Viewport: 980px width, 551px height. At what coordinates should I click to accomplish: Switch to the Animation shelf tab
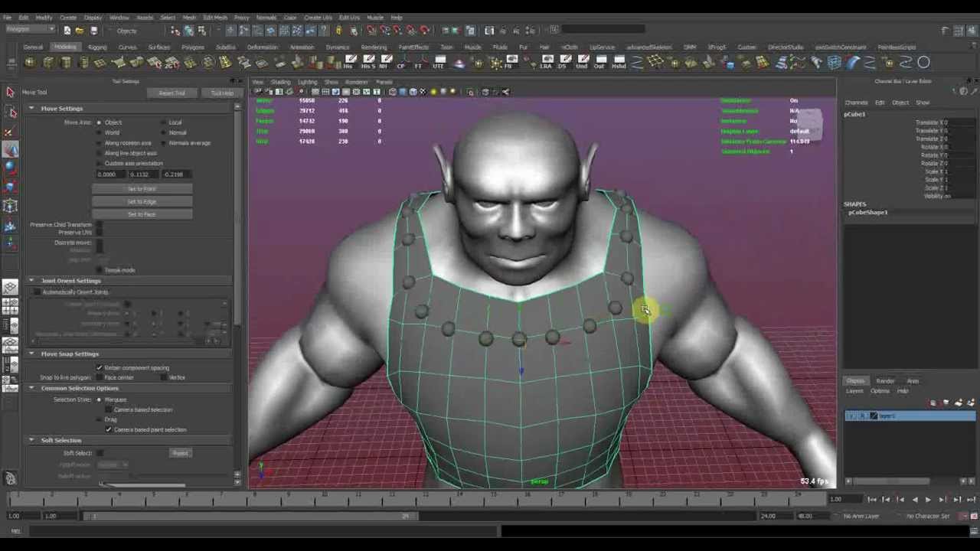tap(302, 47)
